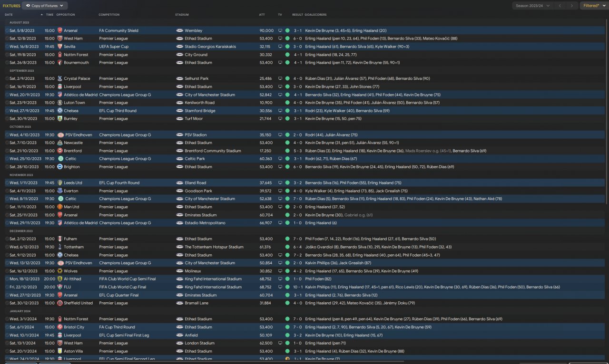The height and width of the screenshot is (364, 609).
Task: Tick the select circle for Sat, 7/10/2023
Action: click(x=7, y=143)
